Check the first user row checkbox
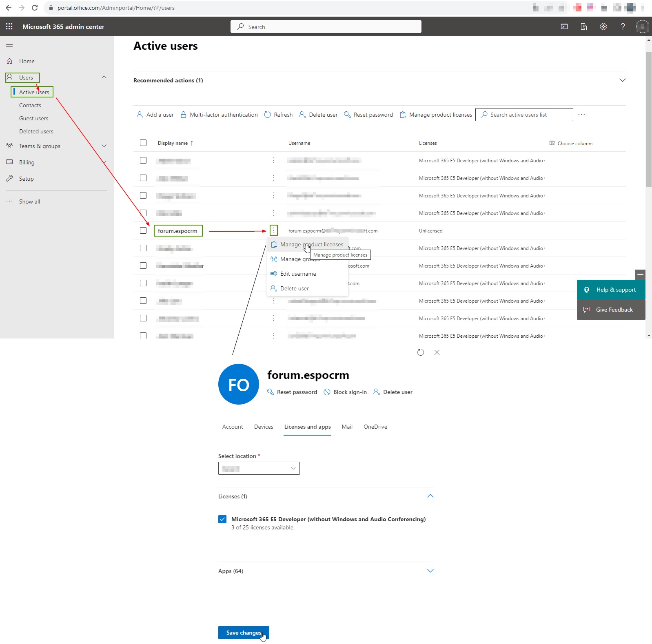652x644 pixels. (143, 160)
